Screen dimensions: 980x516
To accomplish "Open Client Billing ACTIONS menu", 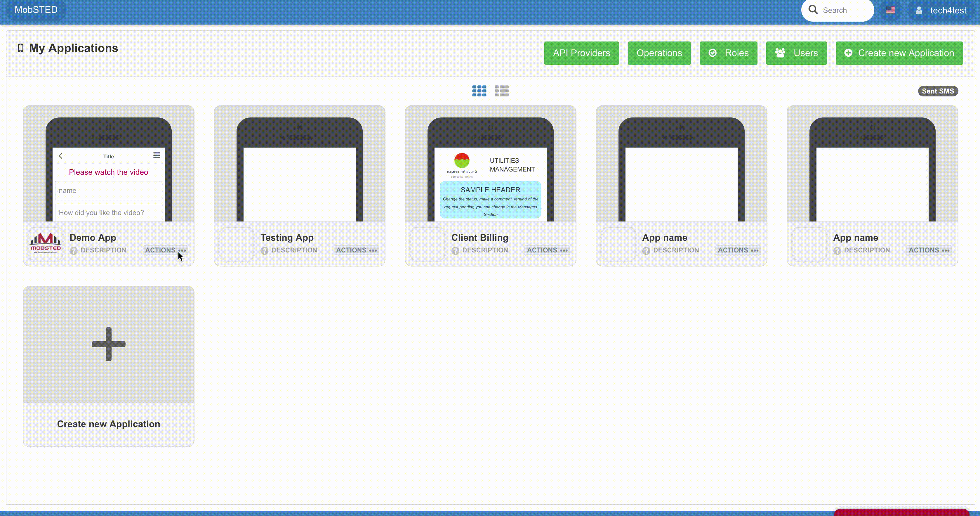I will [548, 250].
